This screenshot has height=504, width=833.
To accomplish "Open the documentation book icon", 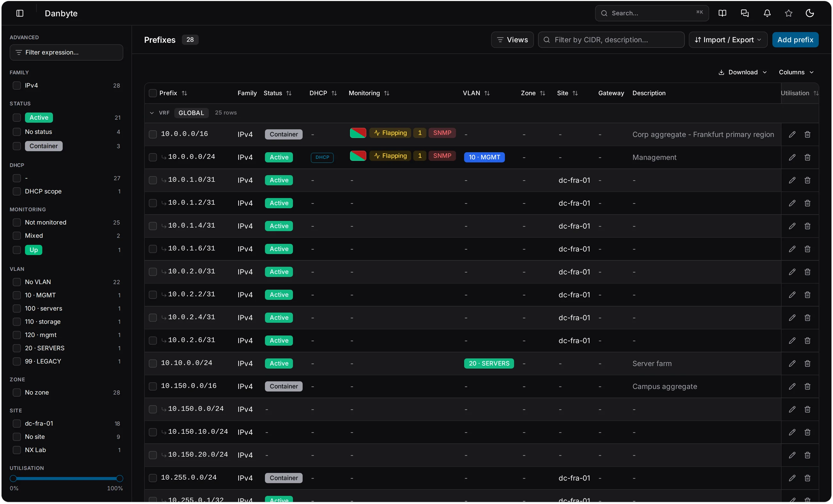I will [722, 13].
